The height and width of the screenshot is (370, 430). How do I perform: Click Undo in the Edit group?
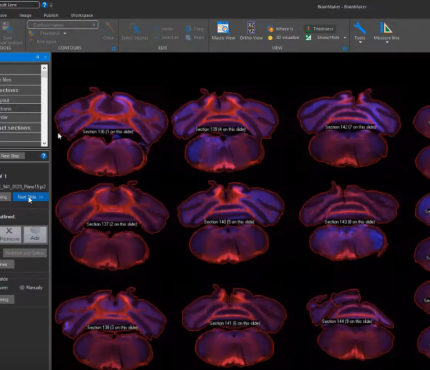pos(163,29)
